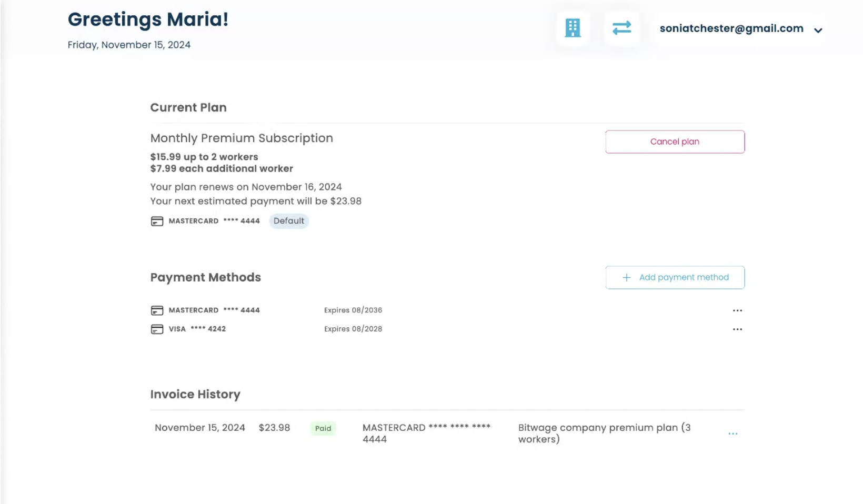The width and height of the screenshot is (863, 504).
Task: Select the November 15, 2024 invoice date
Action: (200, 428)
